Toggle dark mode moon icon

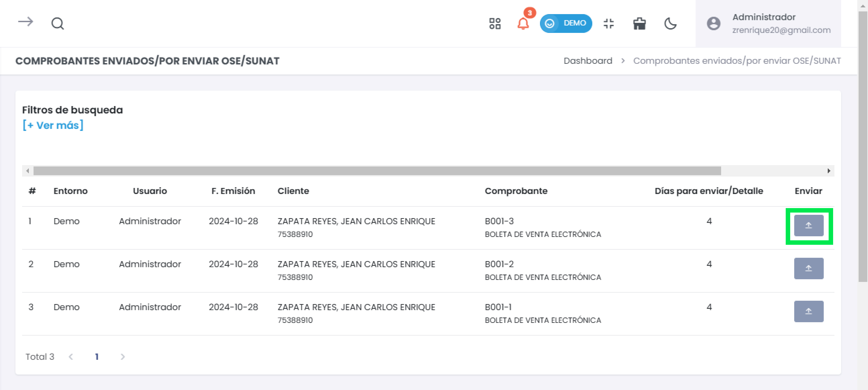(x=670, y=23)
